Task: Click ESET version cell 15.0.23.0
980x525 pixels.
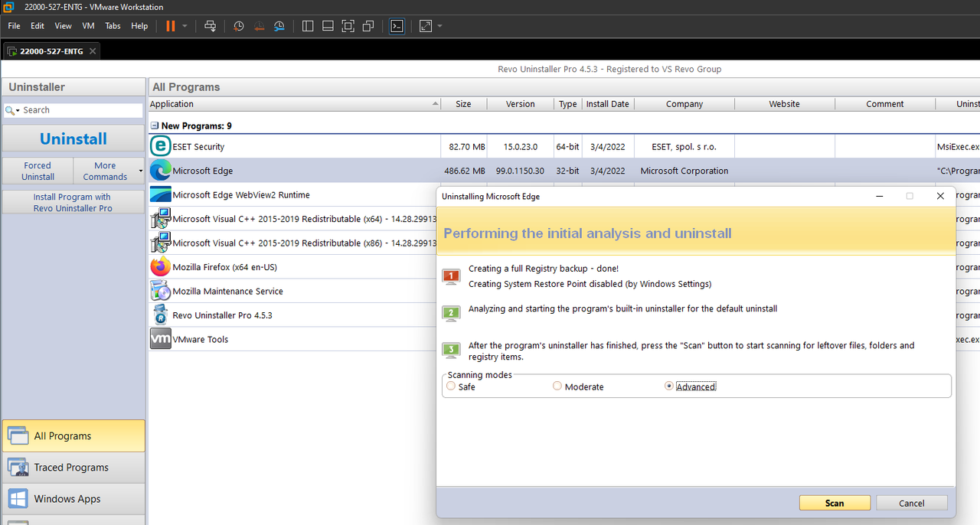Action: (521, 147)
